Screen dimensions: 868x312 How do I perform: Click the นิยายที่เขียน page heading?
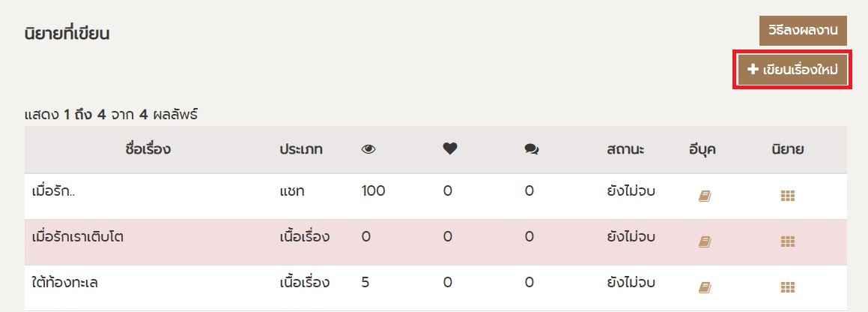[x=67, y=33]
